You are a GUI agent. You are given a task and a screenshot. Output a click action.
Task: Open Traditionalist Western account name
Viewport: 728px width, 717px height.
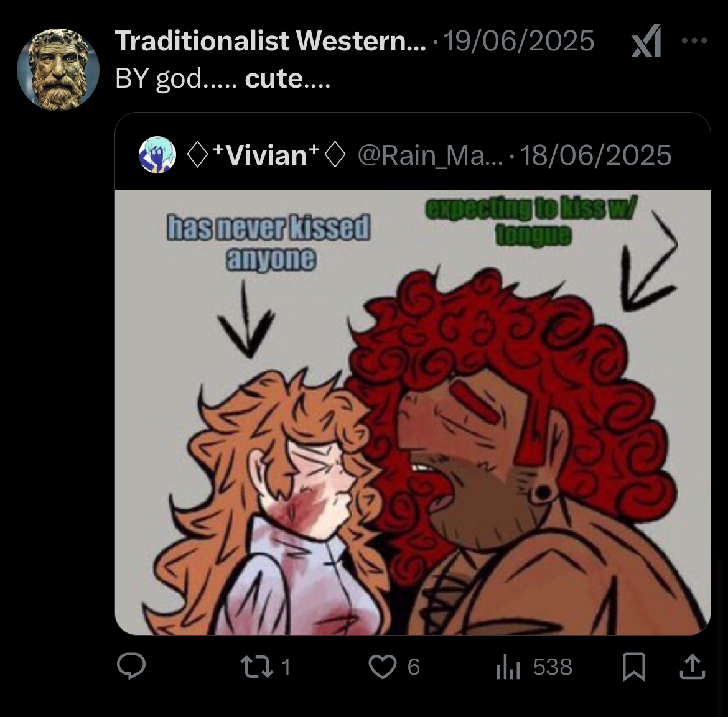pos(270,41)
